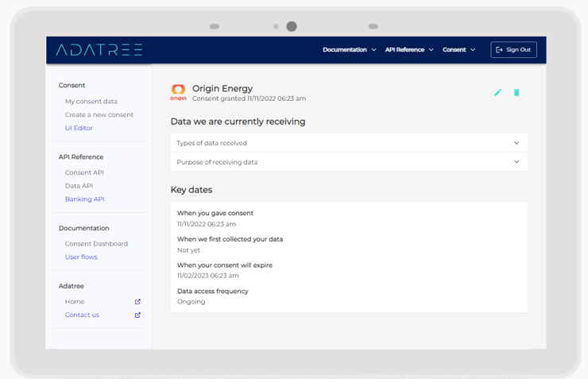Screen dimensions: 588x379
Task: Expand the Purpose of receiving data section
Action: (349, 162)
